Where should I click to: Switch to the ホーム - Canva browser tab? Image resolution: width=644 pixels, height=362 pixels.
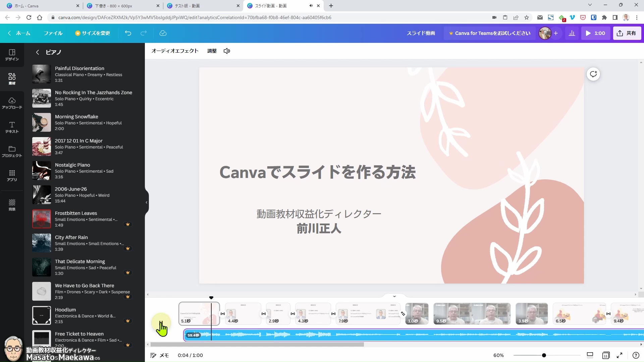click(x=43, y=6)
